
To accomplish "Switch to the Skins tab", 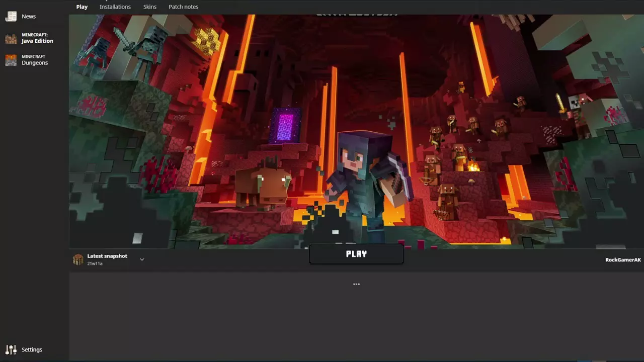I will pos(150,7).
